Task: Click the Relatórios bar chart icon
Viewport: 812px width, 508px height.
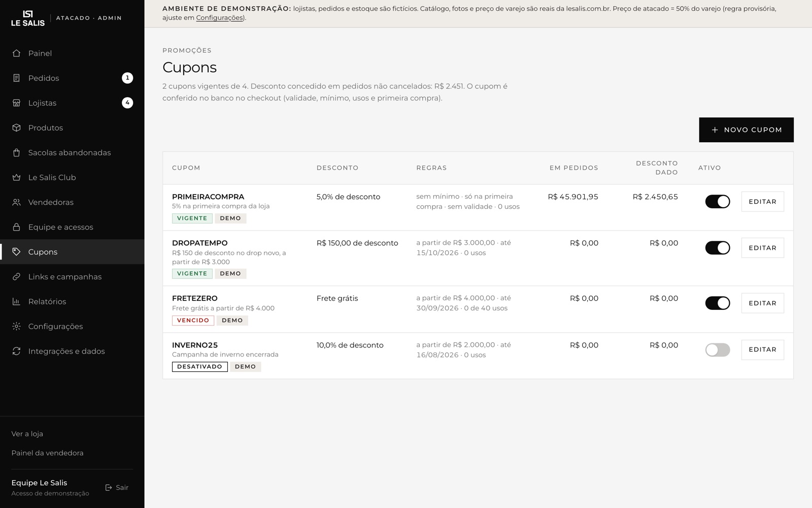Action: tap(16, 302)
